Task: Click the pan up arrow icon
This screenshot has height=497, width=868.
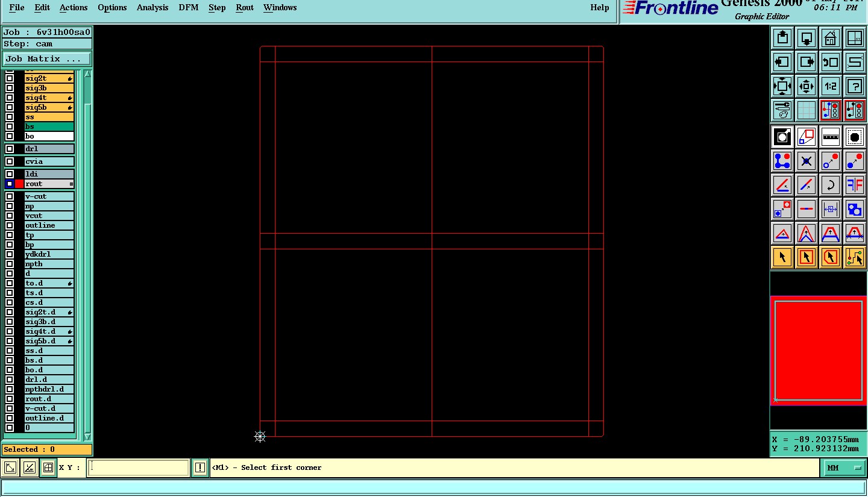Action: (782, 38)
